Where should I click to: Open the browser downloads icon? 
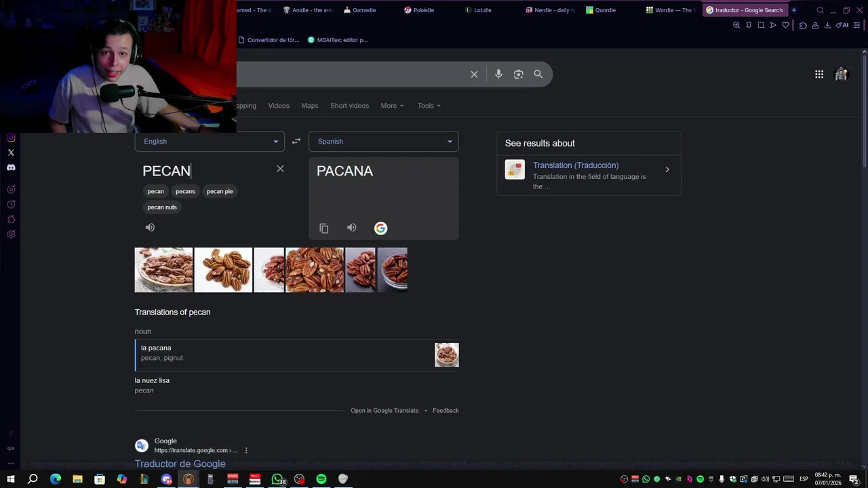point(827,25)
